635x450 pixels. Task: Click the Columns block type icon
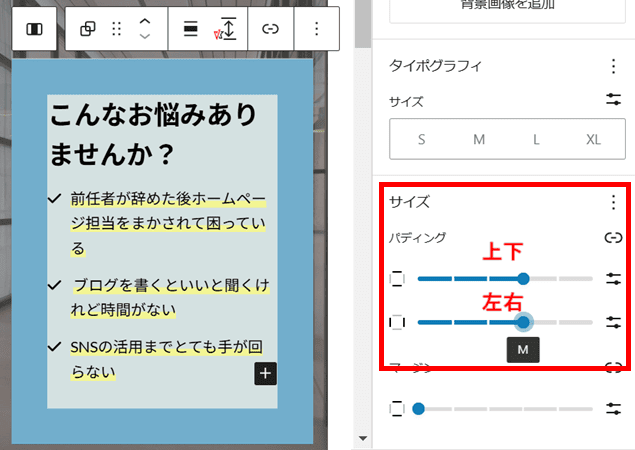pyautogui.click(x=34, y=29)
